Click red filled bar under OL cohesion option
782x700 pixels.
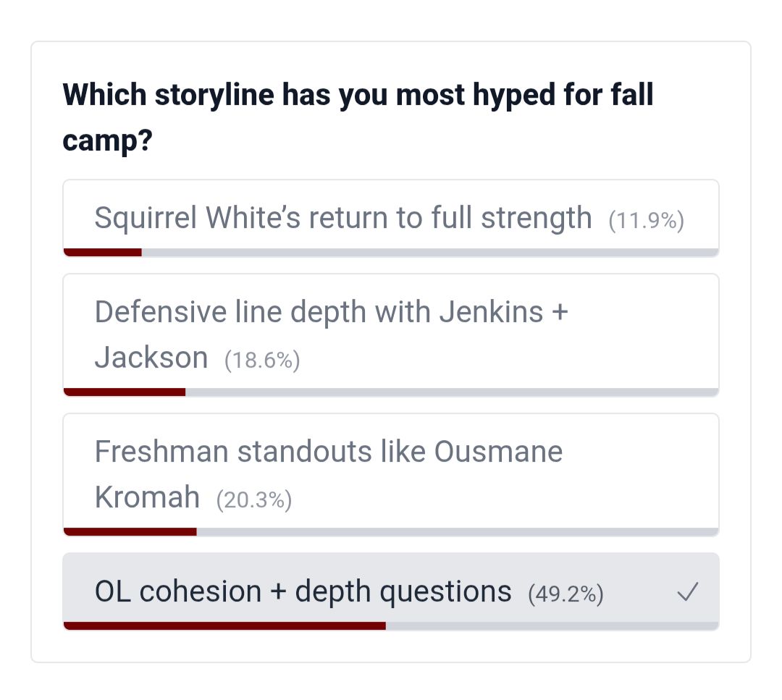click(x=224, y=625)
